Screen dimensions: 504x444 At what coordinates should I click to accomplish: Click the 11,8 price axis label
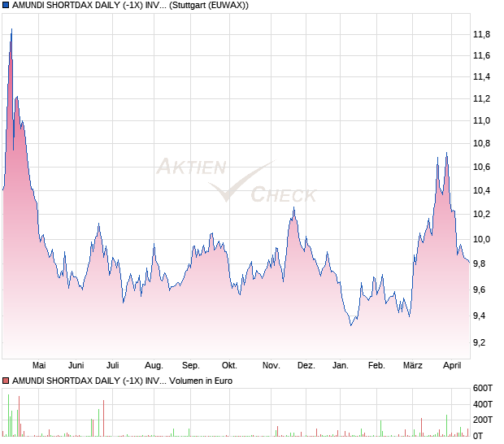[481, 34]
